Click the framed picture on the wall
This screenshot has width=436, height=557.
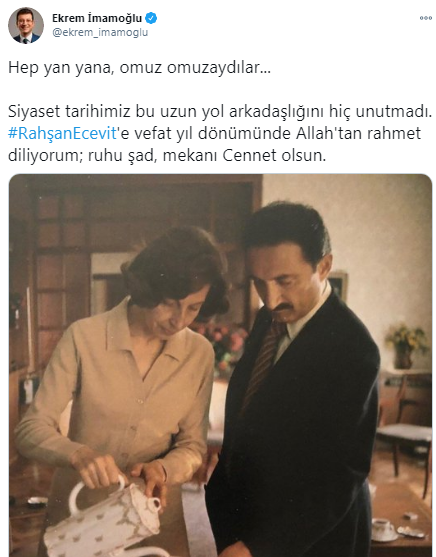pos(339,286)
